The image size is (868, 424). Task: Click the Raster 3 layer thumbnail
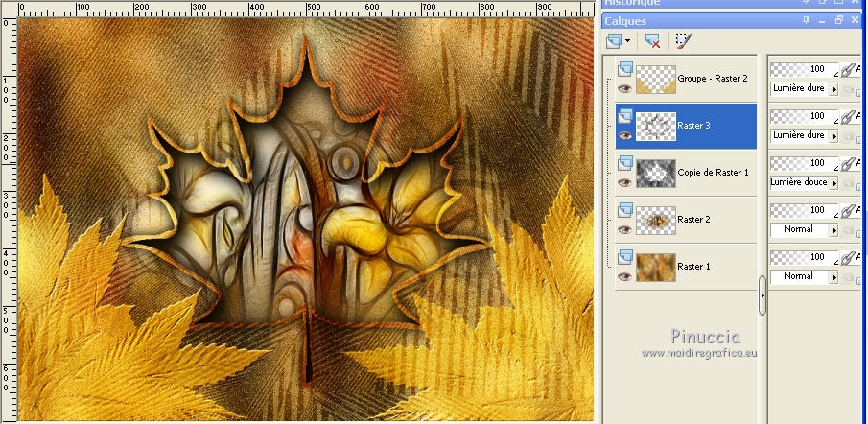(656, 127)
